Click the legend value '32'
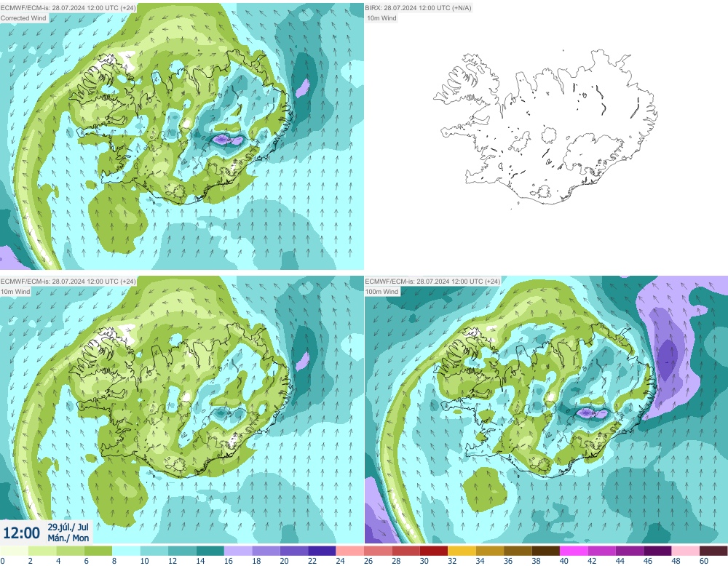Image resolution: width=728 pixels, height=566 pixels. point(452,561)
